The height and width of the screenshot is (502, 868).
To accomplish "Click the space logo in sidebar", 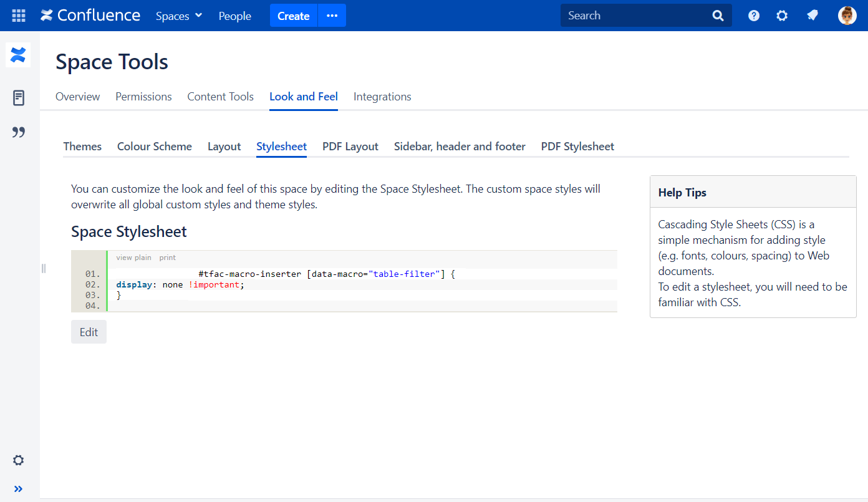I will (x=18, y=55).
